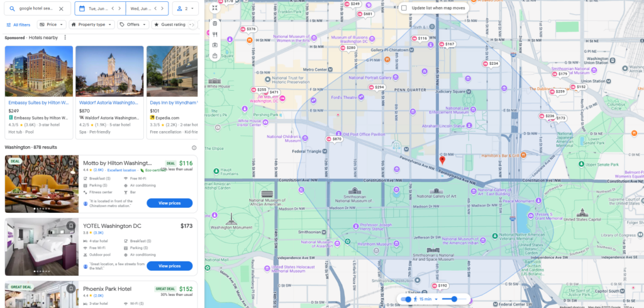
Task: Click the red location pin on map
Action: (x=442, y=160)
